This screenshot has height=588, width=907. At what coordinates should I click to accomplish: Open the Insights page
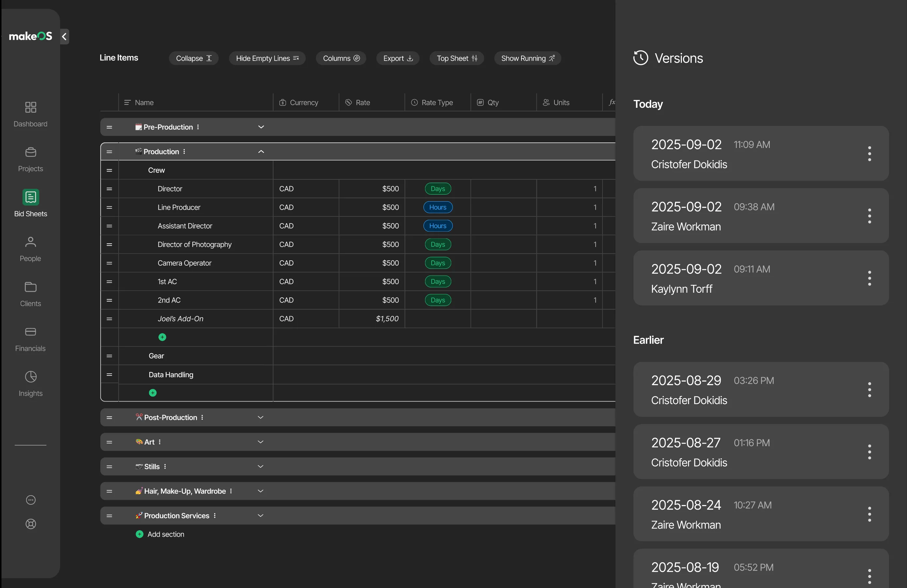[x=30, y=384]
